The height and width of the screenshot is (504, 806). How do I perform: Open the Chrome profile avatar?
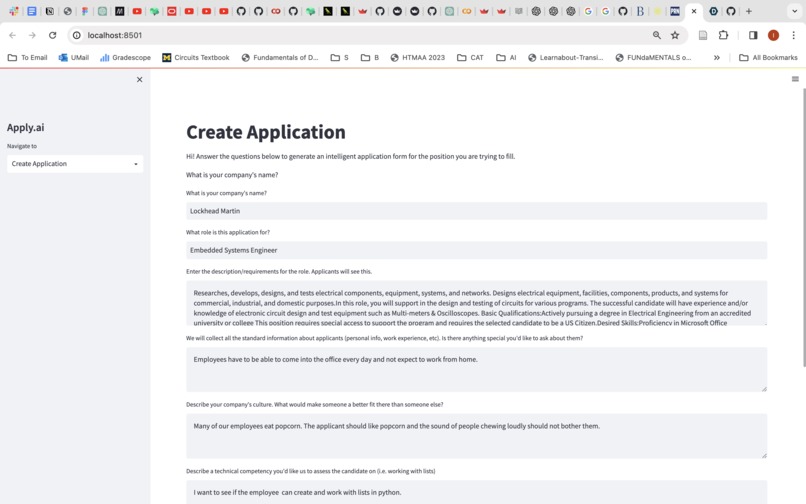tap(773, 35)
